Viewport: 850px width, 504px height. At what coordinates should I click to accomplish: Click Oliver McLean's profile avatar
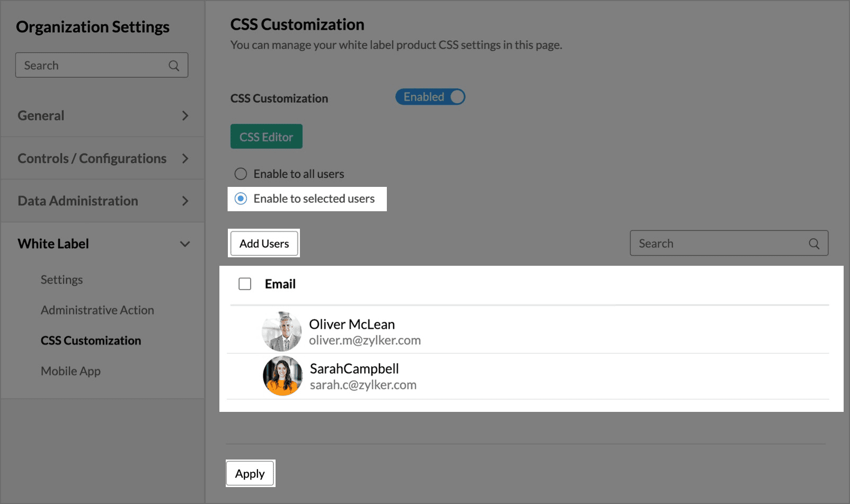click(x=282, y=331)
